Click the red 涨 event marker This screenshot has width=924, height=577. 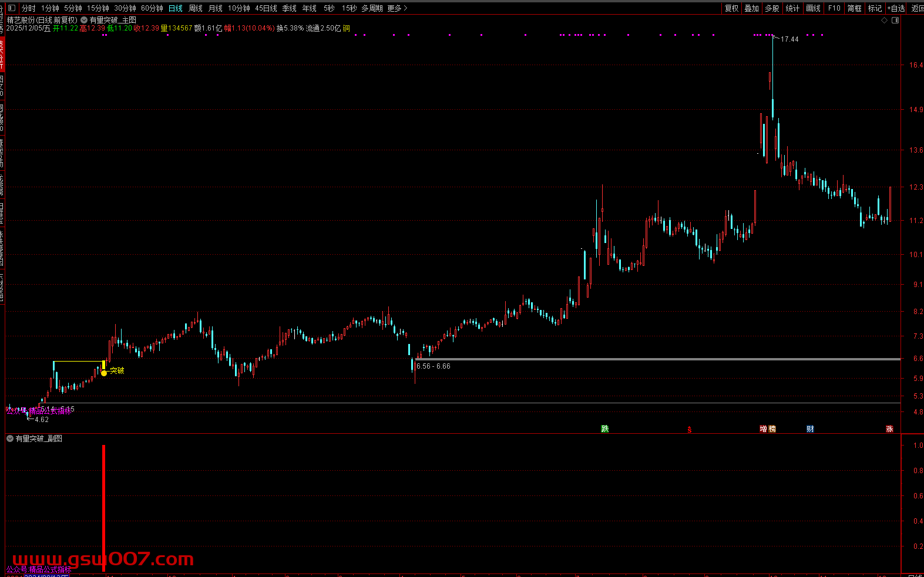pyautogui.click(x=889, y=429)
